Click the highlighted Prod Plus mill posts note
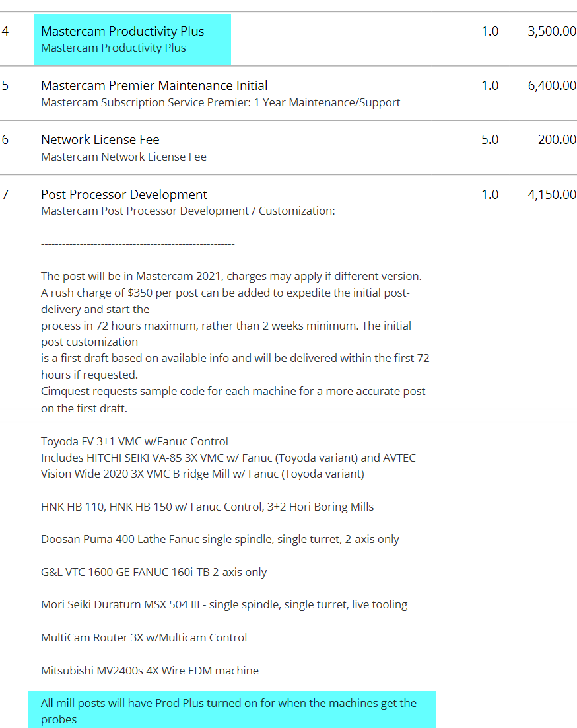This screenshot has height=728, width=577. click(228, 703)
